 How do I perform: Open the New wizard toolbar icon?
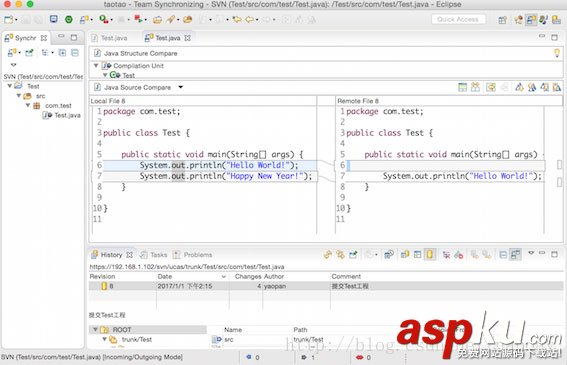tap(9, 19)
